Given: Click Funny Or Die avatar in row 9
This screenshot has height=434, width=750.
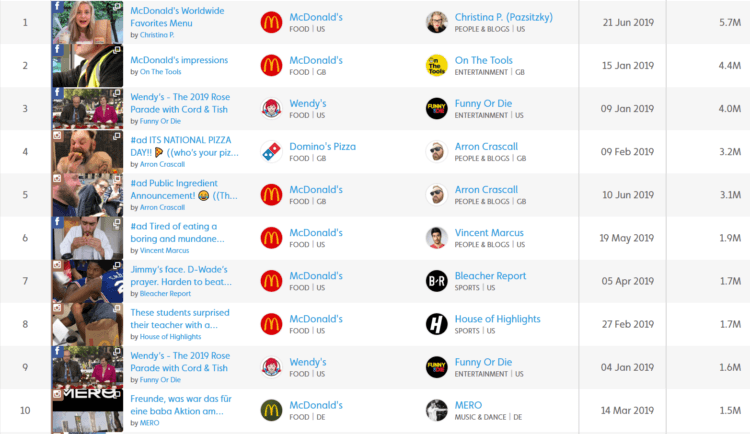Looking at the screenshot, I should click(437, 367).
